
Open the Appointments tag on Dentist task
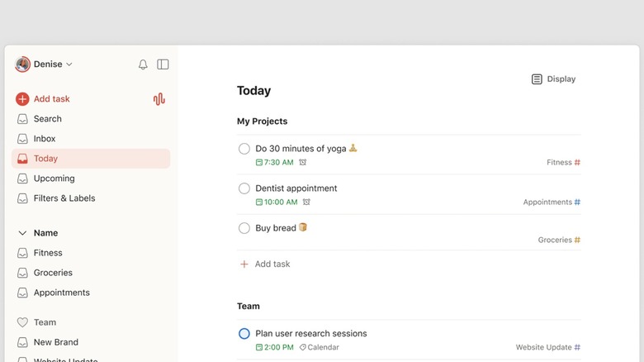click(x=552, y=202)
